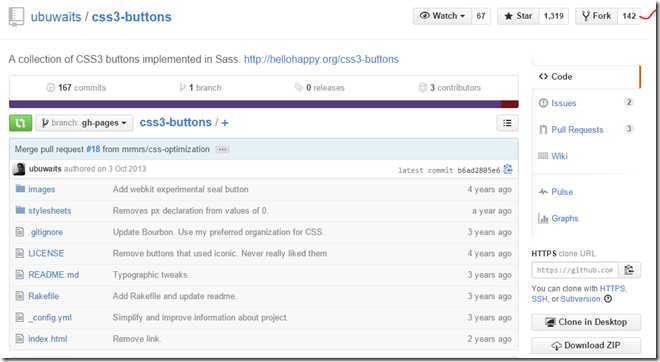View the 142 forks count

tap(629, 16)
